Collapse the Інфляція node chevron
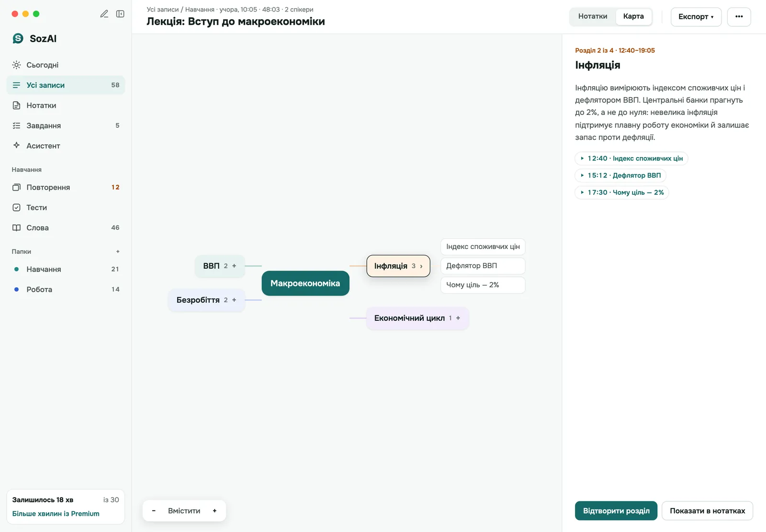The image size is (766, 532). tap(421, 266)
